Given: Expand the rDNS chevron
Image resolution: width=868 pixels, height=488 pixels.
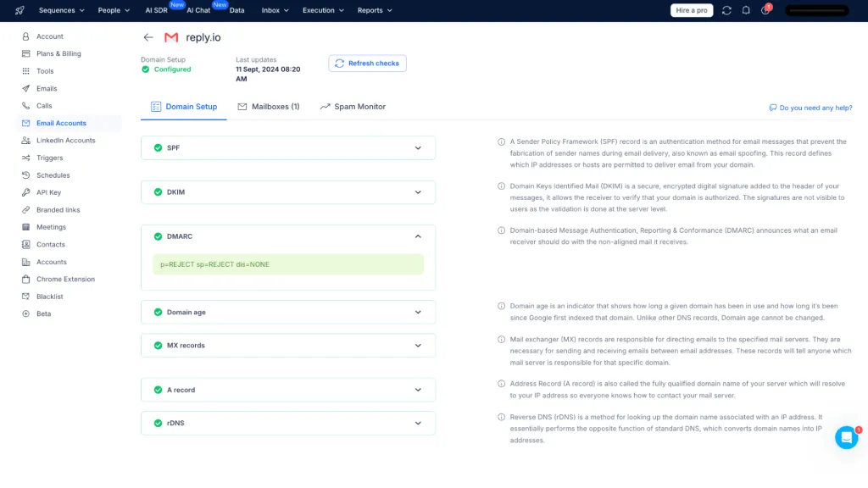Looking at the screenshot, I should pyautogui.click(x=418, y=423).
